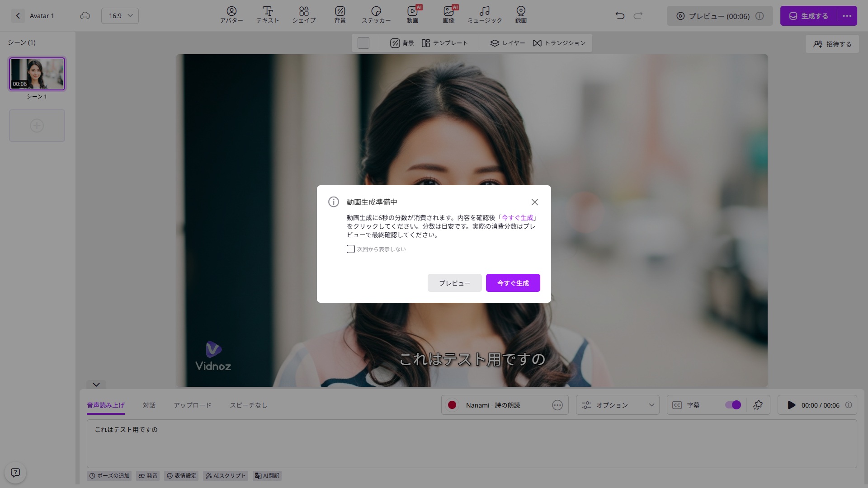Viewport: 868px width, 488px height.
Task: Toggle the 字幕 subtitle switch off
Action: [x=732, y=405]
